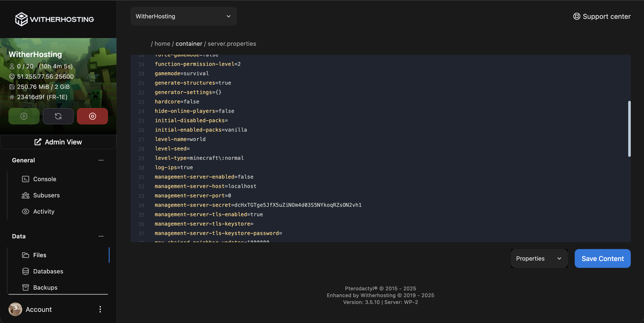The width and height of the screenshot is (644, 323).
Task: Click the Activity eye icon
Action: coord(26,212)
